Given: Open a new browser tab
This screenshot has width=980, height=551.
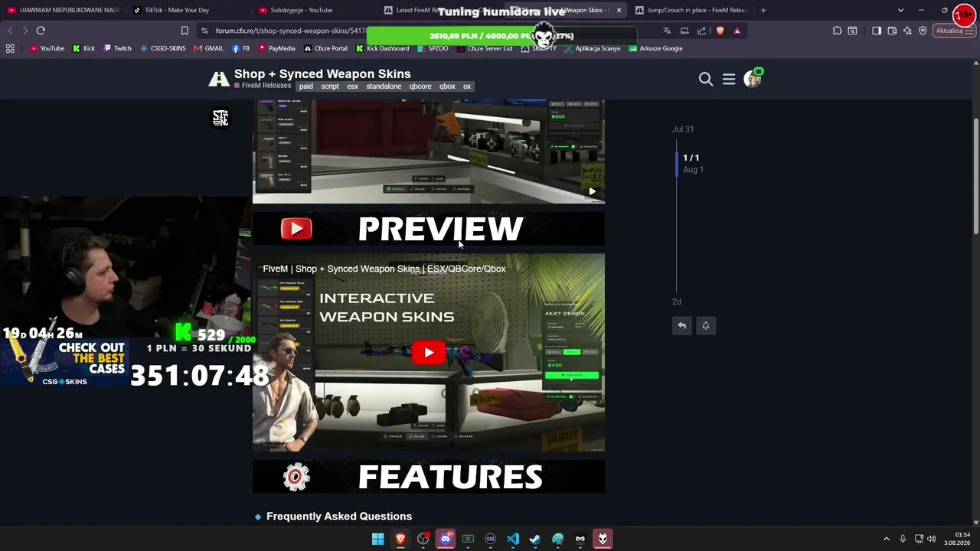Looking at the screenshot, I should click(x=763, y=10).
